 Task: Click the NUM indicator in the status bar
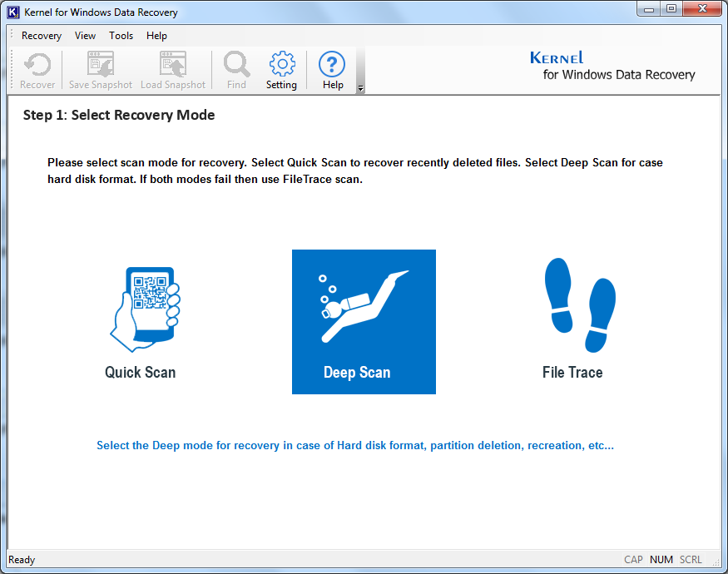(661, 560)
